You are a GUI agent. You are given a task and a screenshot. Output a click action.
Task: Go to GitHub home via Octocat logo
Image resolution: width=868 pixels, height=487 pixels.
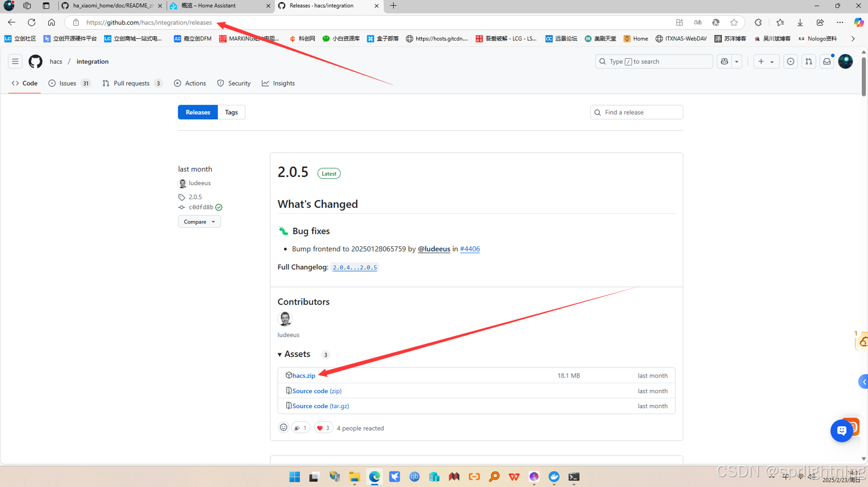pyautogui.click(x=35, y=61)
